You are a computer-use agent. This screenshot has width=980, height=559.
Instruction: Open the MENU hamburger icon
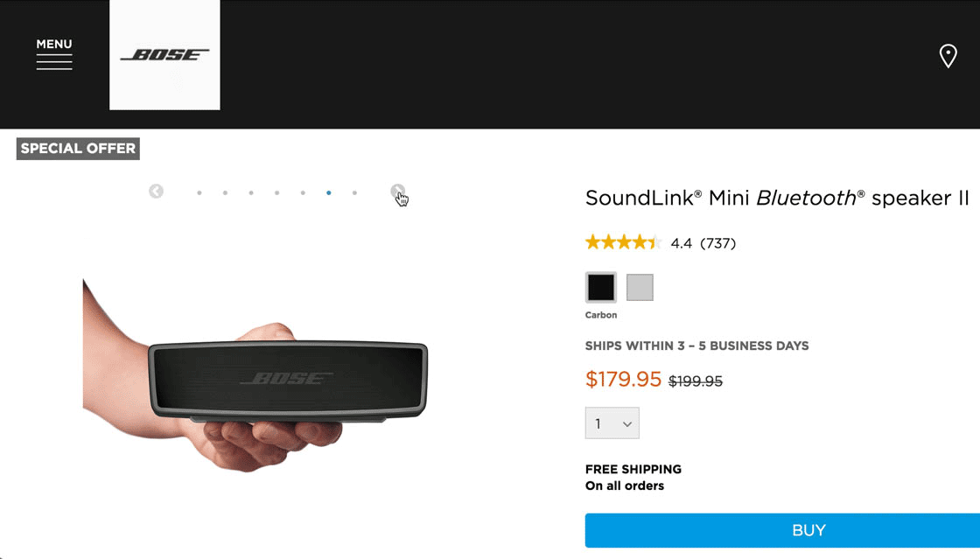(x=54, y=54)
